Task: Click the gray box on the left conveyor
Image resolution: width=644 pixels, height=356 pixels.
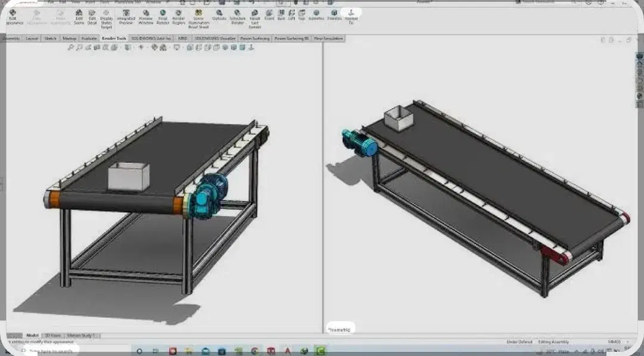Action: (128, 177)
